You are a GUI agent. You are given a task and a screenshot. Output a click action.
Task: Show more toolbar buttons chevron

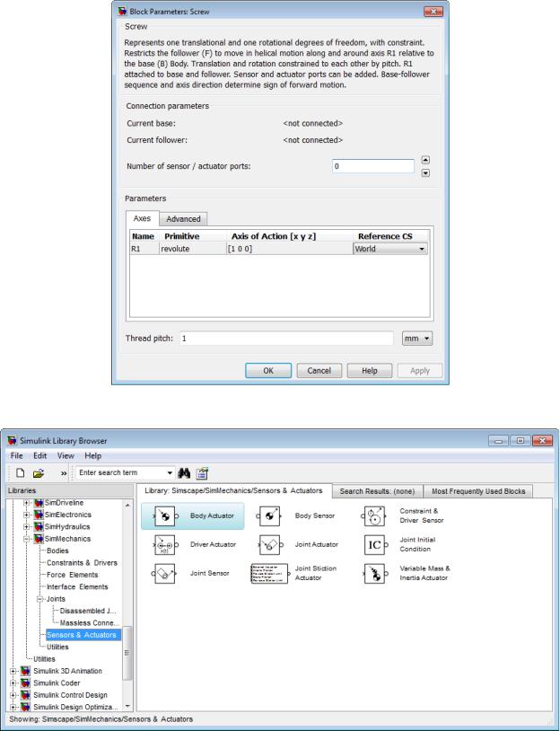coord(64,473)
